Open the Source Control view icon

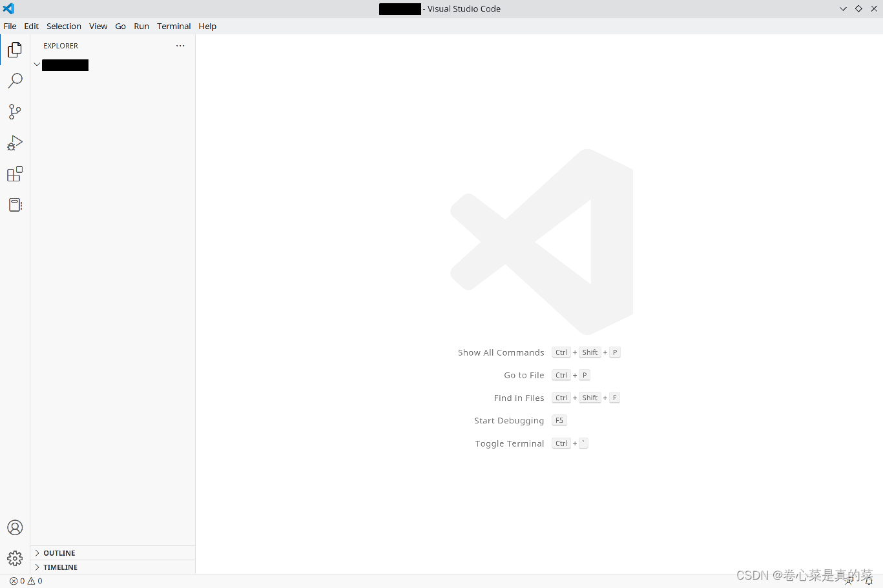15,112
